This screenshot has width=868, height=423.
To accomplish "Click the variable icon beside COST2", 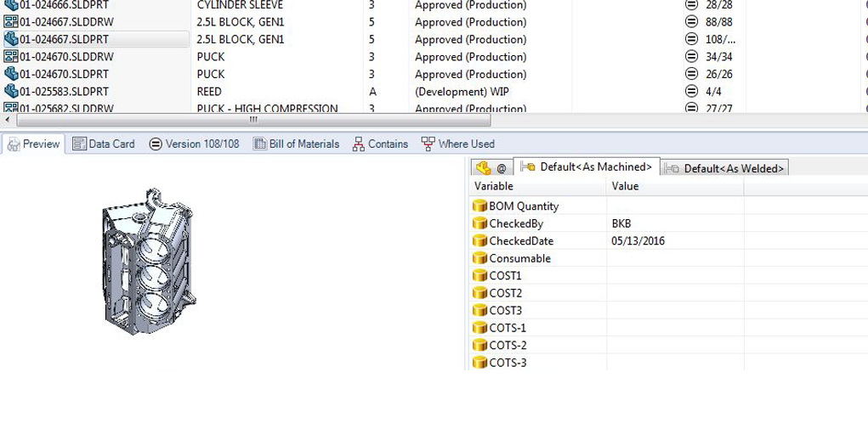I will click(x=479, y=293).
